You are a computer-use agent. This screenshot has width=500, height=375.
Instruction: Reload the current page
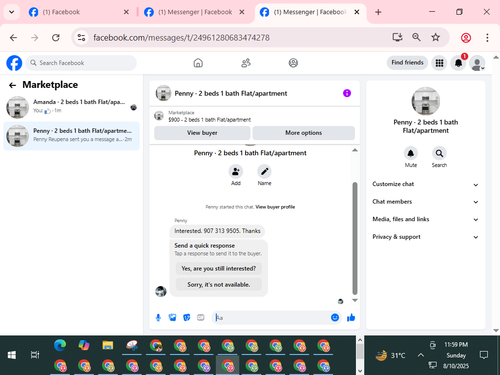pyautogui.click(x=56, y=38)
